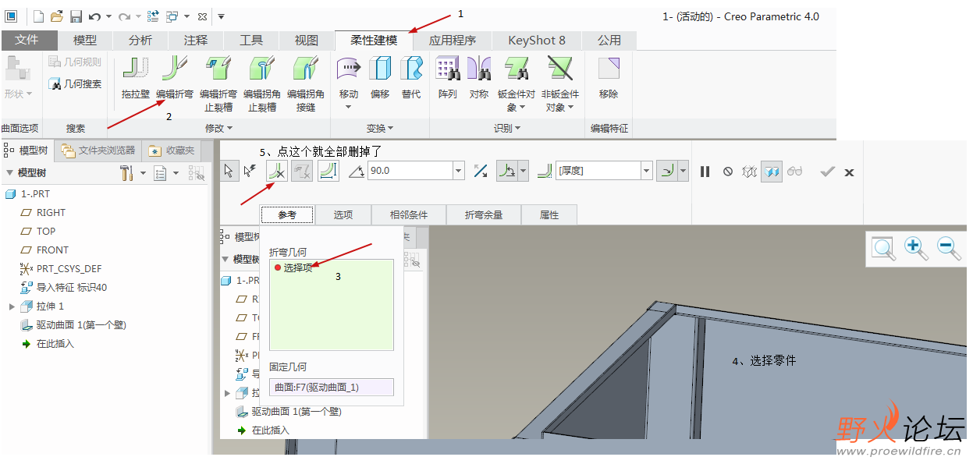980x464 pixels.
Task: Click the New file icon
Action: click(x=38, y=16)
